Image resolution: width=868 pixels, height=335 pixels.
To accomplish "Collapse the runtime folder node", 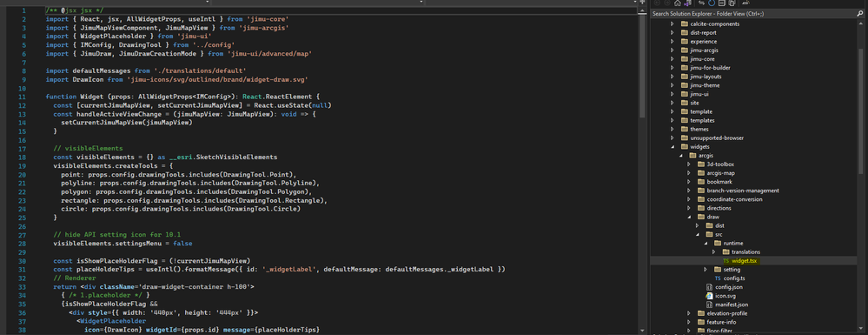I will 706,244.
